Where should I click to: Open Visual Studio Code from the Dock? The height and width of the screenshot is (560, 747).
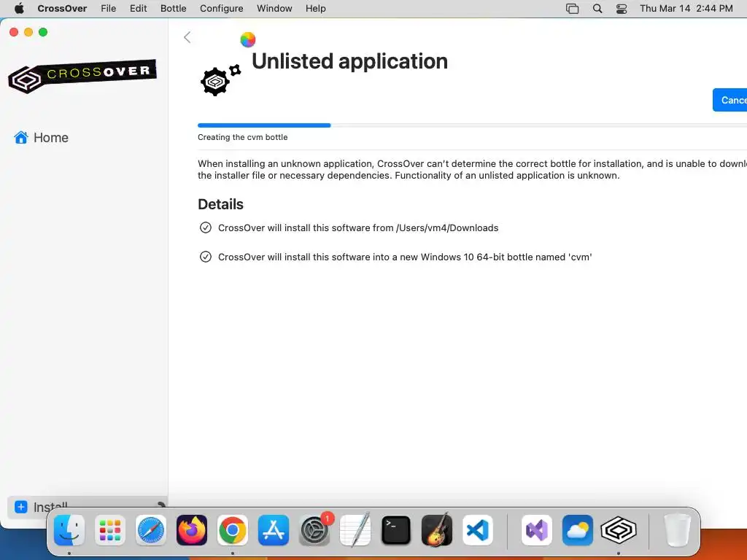(x=478, y=530)
